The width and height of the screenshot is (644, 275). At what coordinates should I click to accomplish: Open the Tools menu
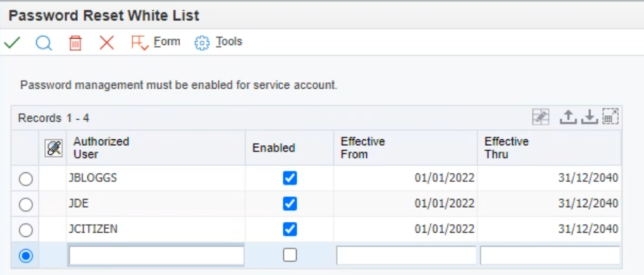pyautogui.click(x=218, y=42)
